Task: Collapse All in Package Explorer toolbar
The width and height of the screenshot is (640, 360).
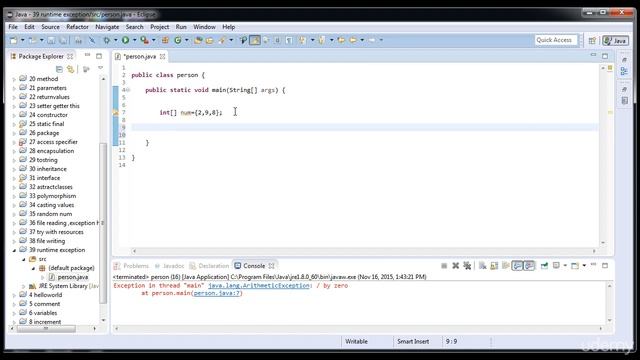Action: tap(59, 69)
